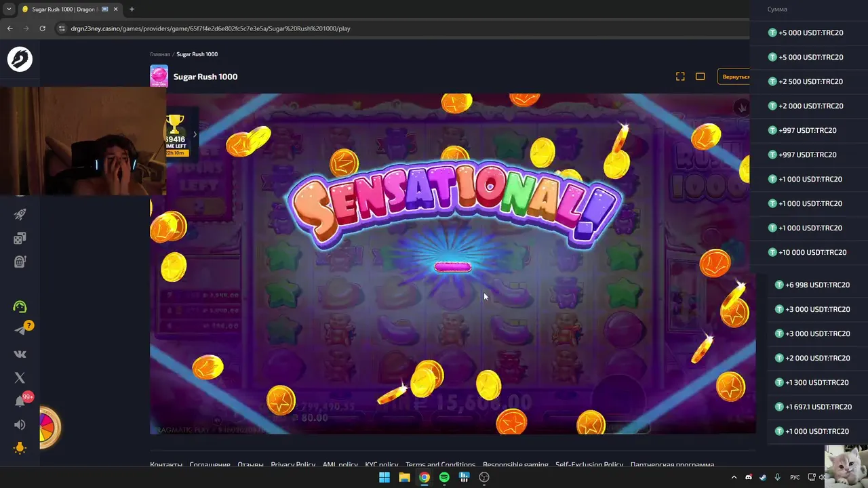Toggle the light bulb theme switch
Viewport: 868px width, 488px height.
click(20, 448)
